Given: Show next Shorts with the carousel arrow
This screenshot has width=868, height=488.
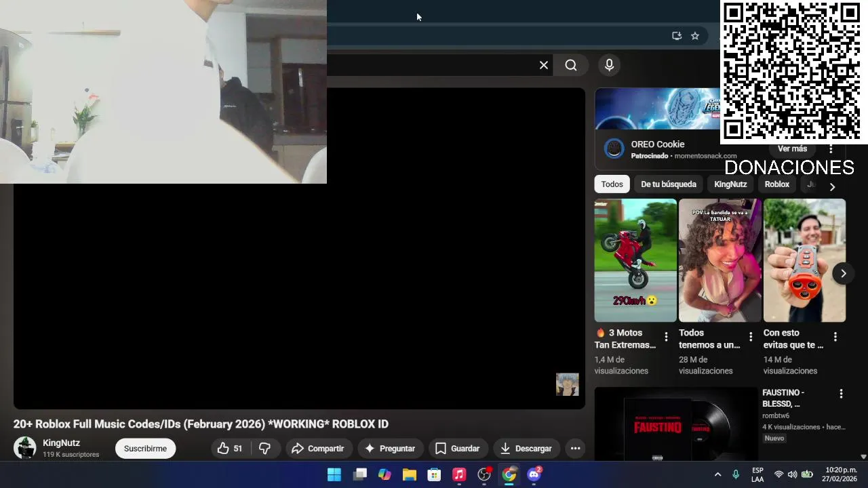Looking at the screenshot, I should tap(843, 273).
